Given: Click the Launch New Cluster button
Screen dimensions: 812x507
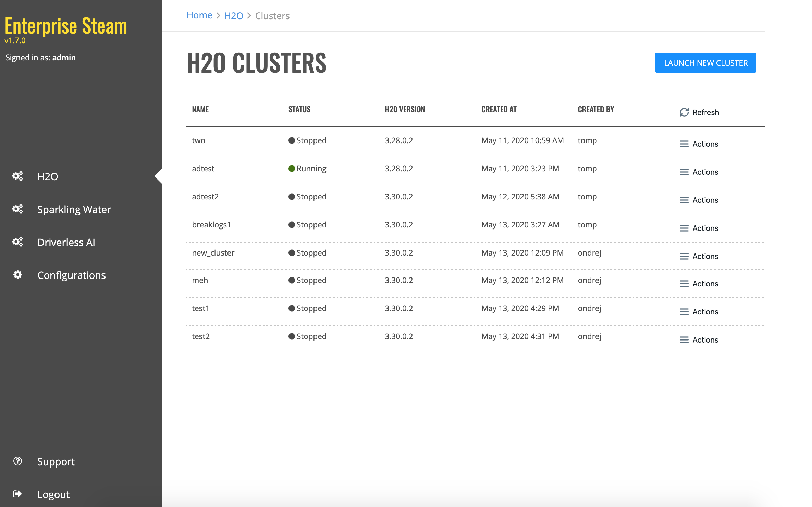Looking at the screenshot, I should pos(705,63).
